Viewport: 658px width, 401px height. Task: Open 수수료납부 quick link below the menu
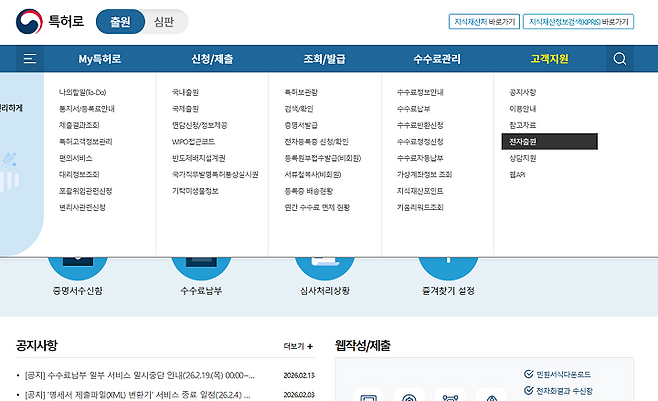tap(201, 290)
